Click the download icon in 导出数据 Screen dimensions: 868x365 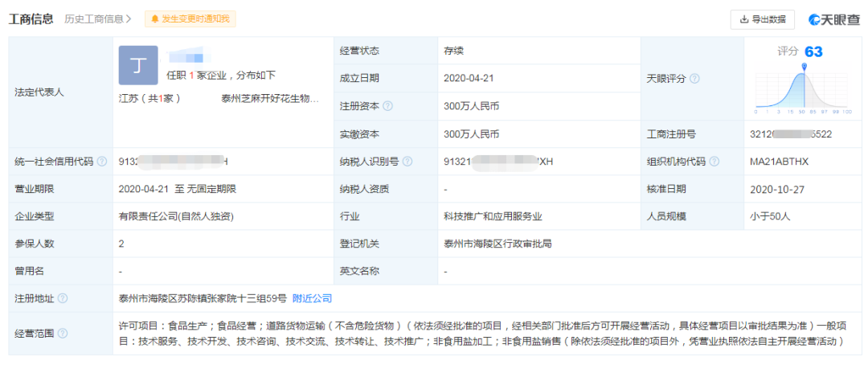pyautogui.click(x=744, y=19)
